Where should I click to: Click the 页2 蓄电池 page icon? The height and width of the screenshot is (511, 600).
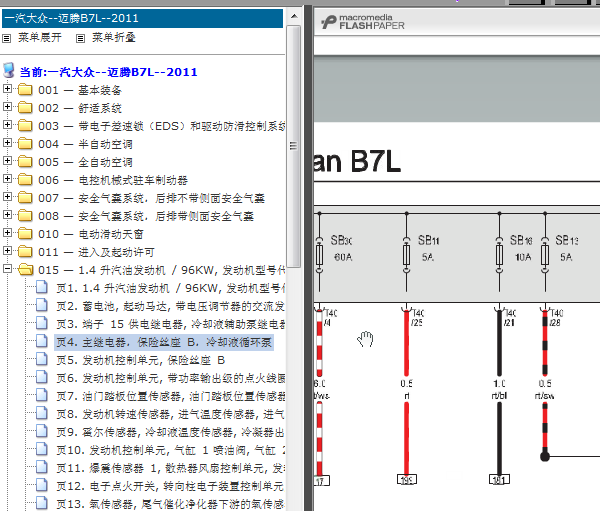pos(42,305)
